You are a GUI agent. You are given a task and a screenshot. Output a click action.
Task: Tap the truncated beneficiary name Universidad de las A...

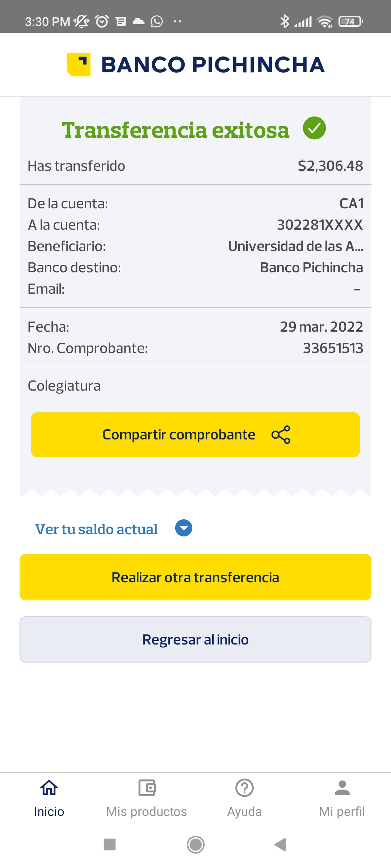coord(295,246)
